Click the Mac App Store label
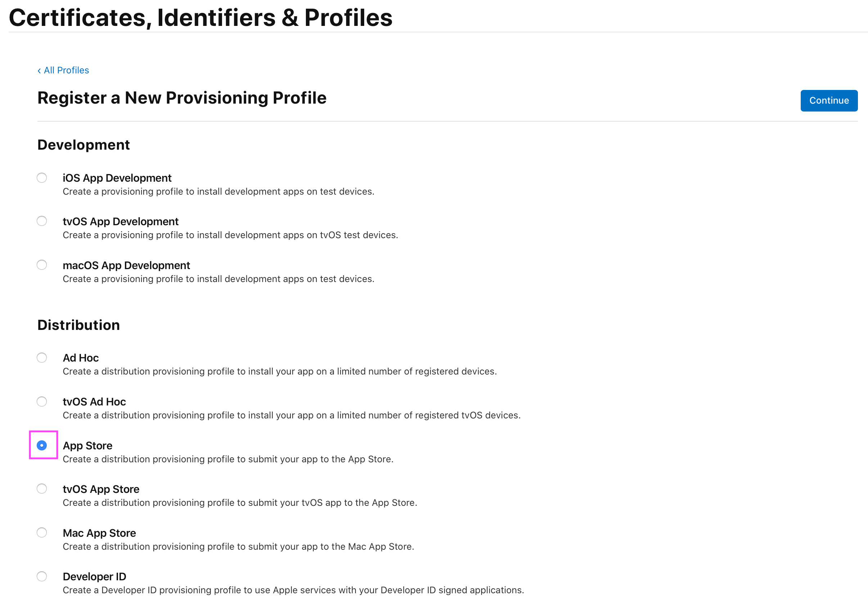The width and height of the screenshot is (868, 608). [99, 533]
